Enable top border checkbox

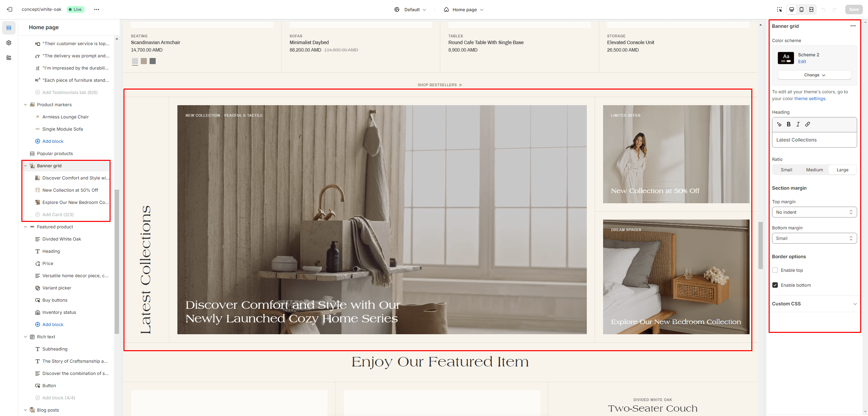(775, 270)
